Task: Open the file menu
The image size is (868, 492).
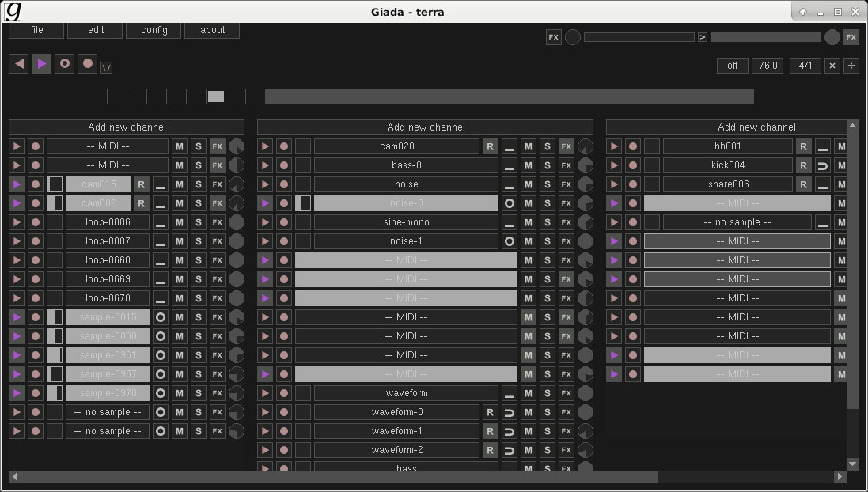Action: [36, 30]
